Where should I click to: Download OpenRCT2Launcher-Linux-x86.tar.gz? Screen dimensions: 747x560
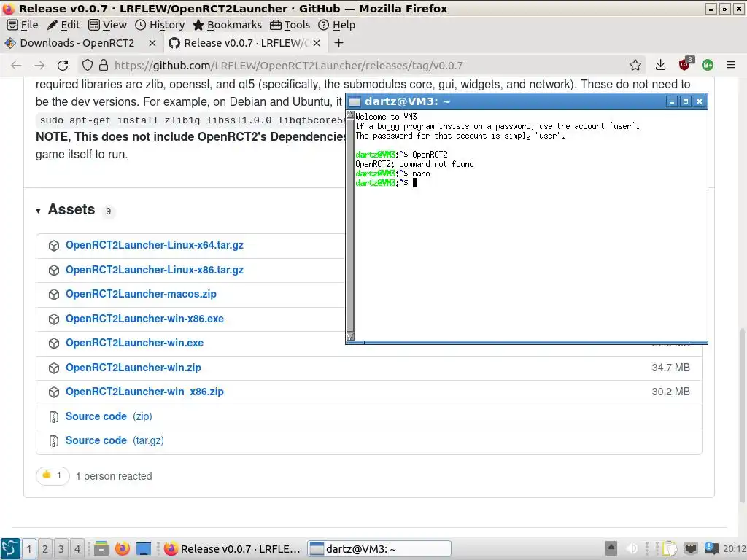pos(155,270)
